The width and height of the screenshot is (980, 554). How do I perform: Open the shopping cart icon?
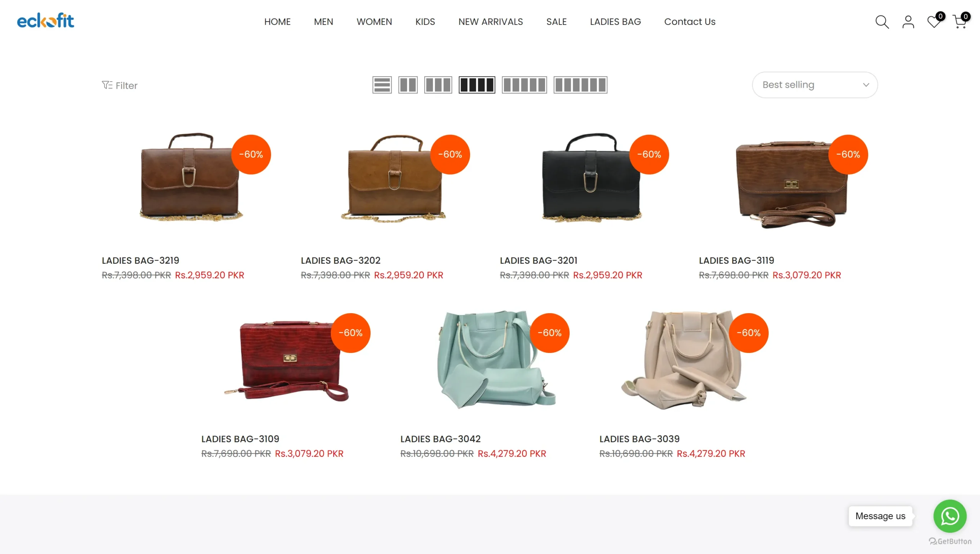(960, 21)
